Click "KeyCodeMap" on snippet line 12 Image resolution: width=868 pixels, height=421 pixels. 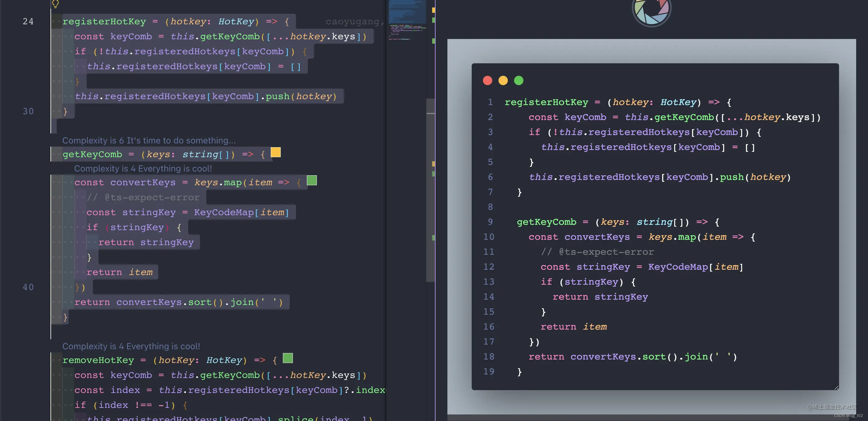678,267
